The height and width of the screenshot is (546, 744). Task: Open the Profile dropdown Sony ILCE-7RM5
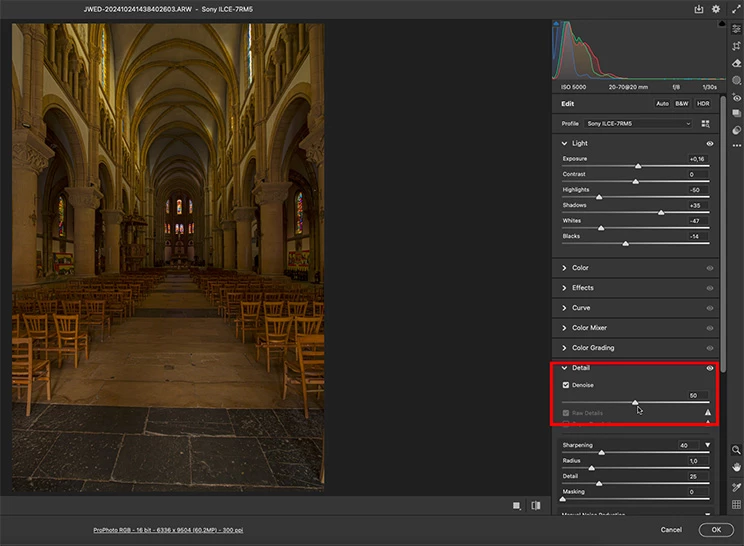pyautogui.click(x=639, y=124)
